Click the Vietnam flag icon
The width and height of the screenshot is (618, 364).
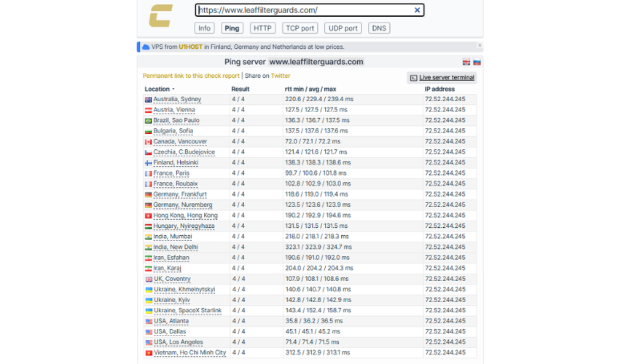[149, 353]
